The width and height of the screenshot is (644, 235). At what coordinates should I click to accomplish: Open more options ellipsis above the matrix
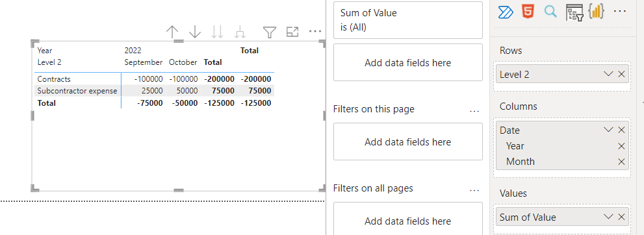coord(315,31)
